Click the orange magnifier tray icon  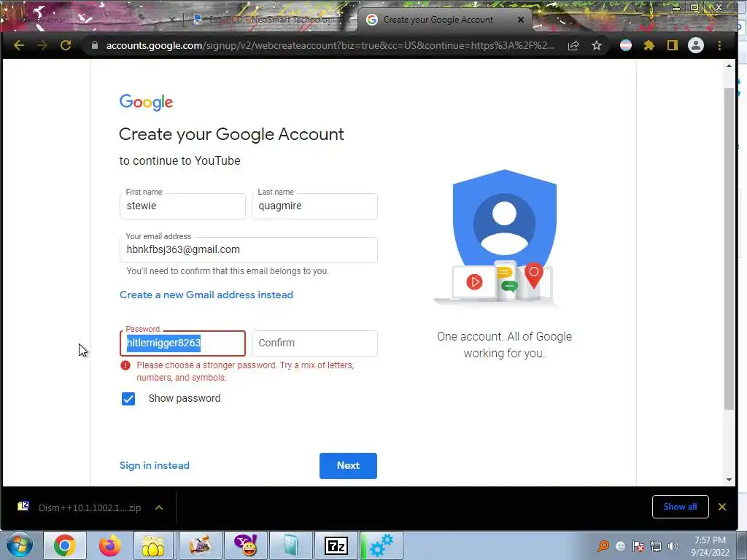point(603,546)
